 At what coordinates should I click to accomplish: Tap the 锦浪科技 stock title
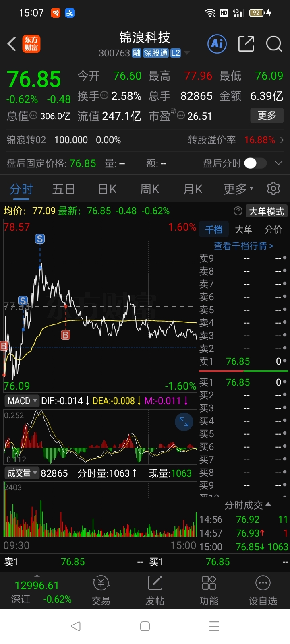145,38
